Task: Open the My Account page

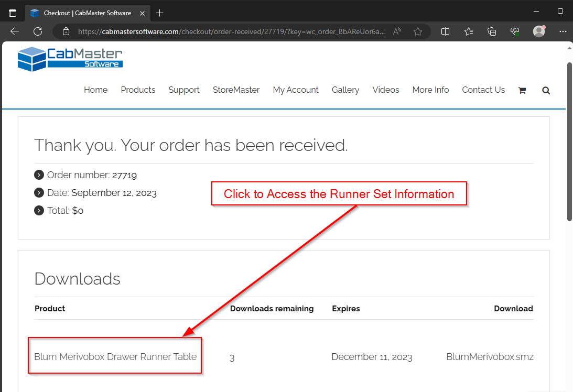Action: (x=296, y=90)
